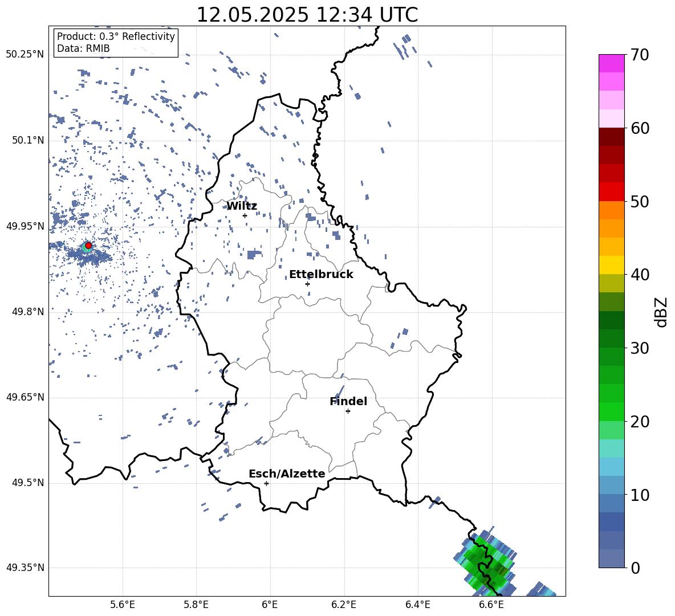Screen dimensions: 675x616
Task: Click the colorbar tick label 10
Action: (x=640, y=495)
